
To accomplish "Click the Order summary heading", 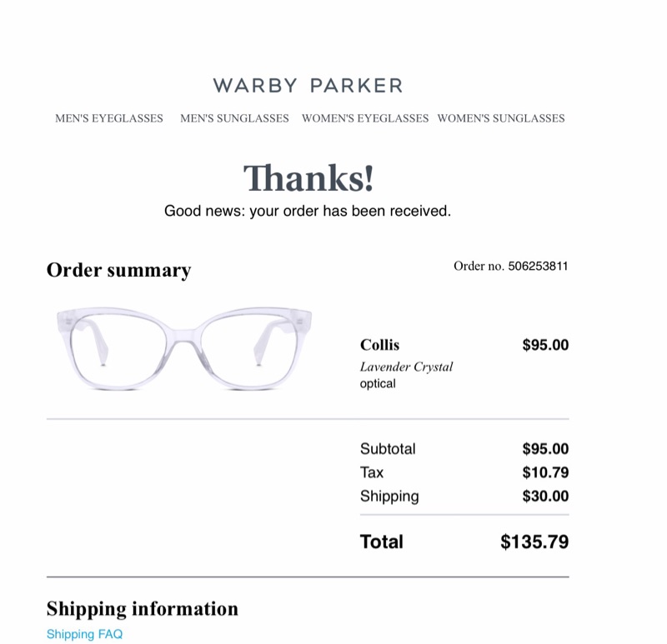I will [x=118, y=270].
